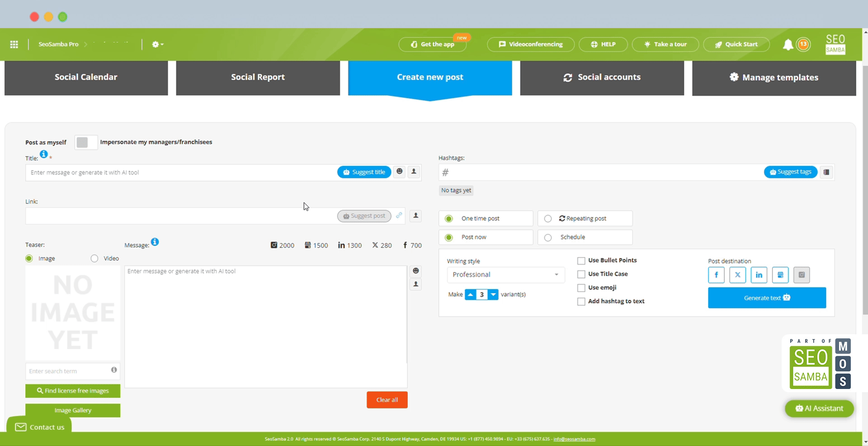Choose the Schedule radio option

pyautogui.click(x=548, y=237)
